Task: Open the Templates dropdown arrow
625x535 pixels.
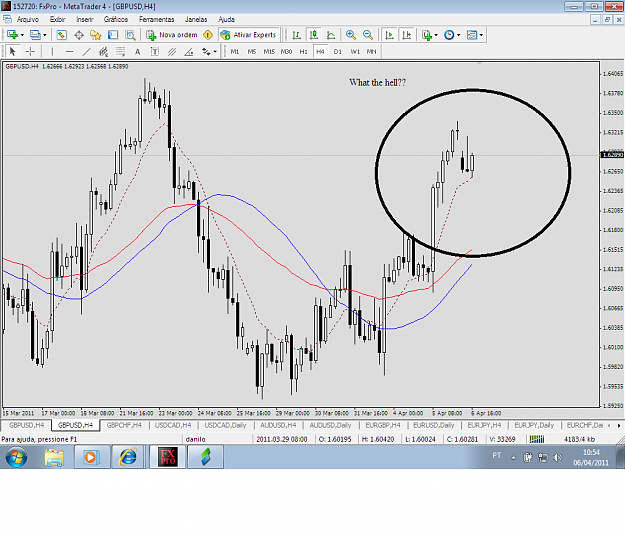Action: point(482,35)
